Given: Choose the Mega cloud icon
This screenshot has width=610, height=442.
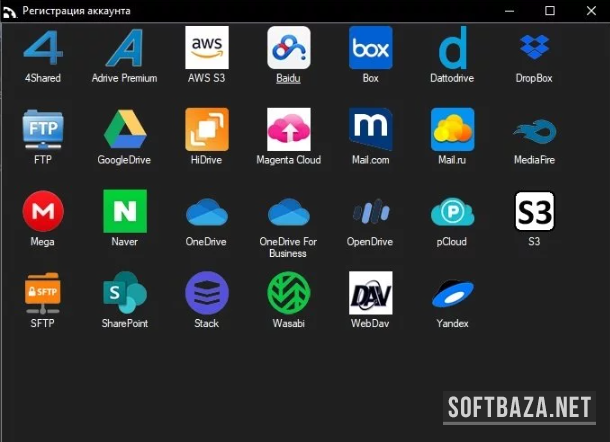Looking at the screenshot, I should (42, 211).
